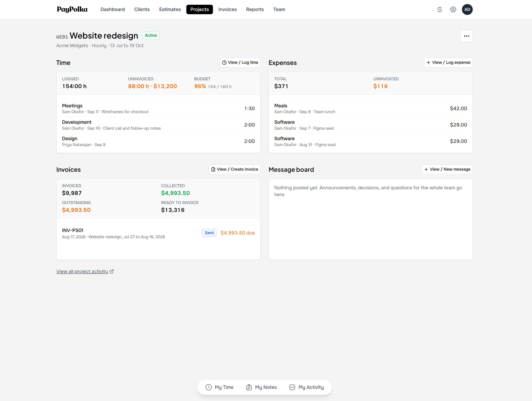The image size is (532, 401).
Task: Click the dollar sign billing icon
Action: (439, 9)
